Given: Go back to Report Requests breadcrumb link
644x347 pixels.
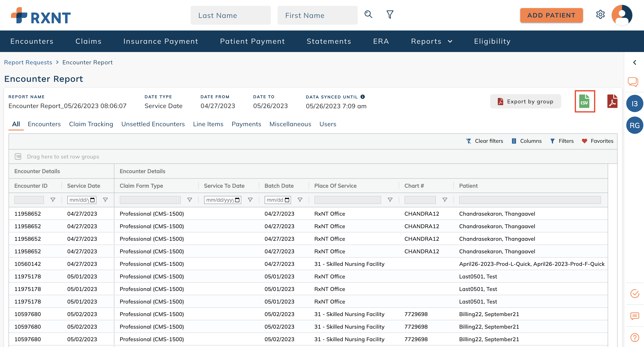Looking at the screenshot, I should tap(28, 62).
